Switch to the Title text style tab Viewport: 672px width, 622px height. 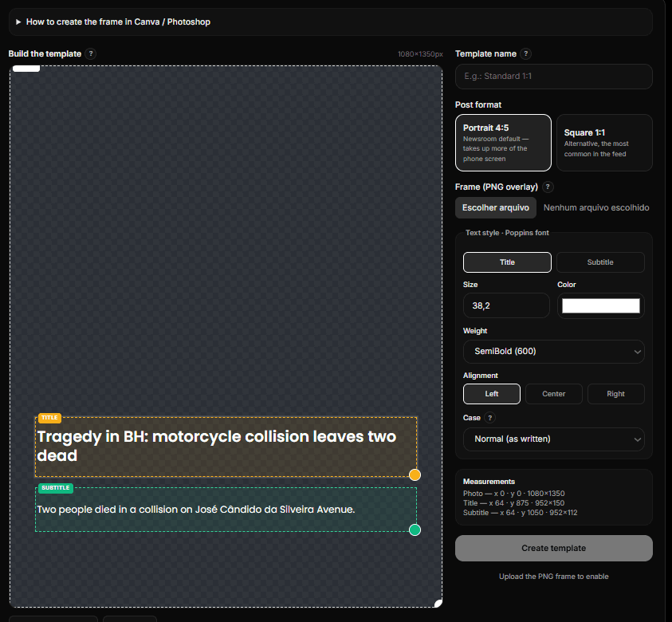507,262
